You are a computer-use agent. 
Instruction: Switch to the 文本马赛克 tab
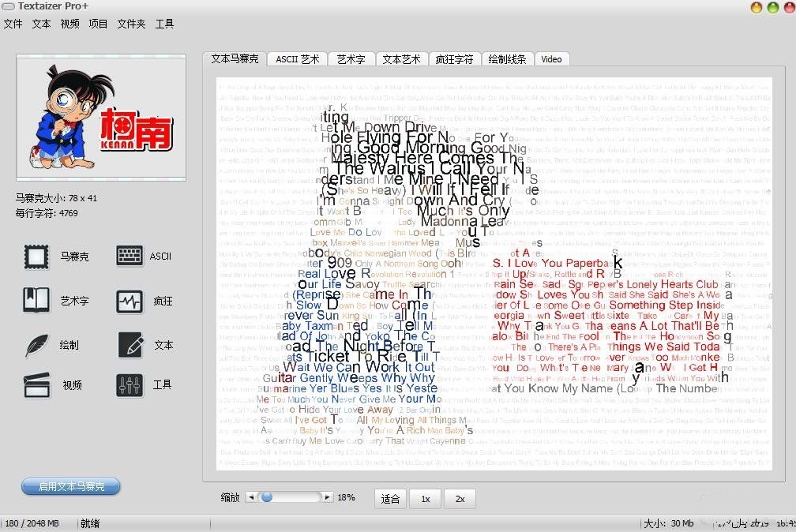click(x=235, y=59)
